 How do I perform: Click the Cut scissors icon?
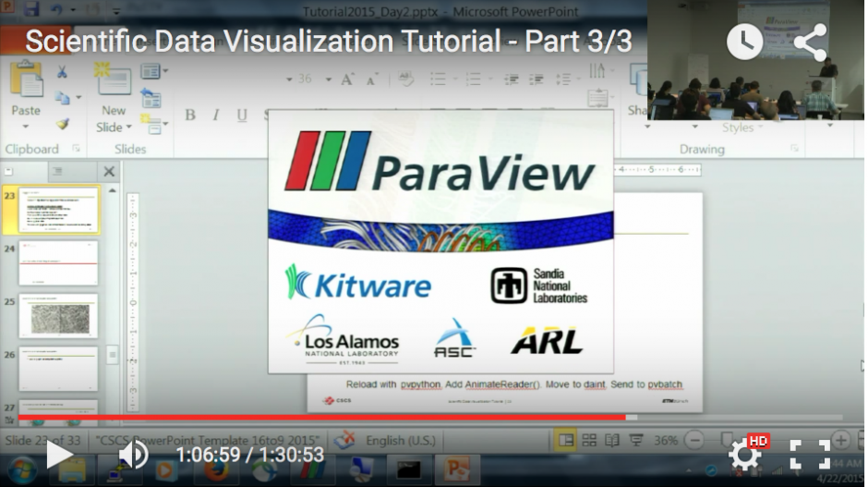(x=62, y=72)
